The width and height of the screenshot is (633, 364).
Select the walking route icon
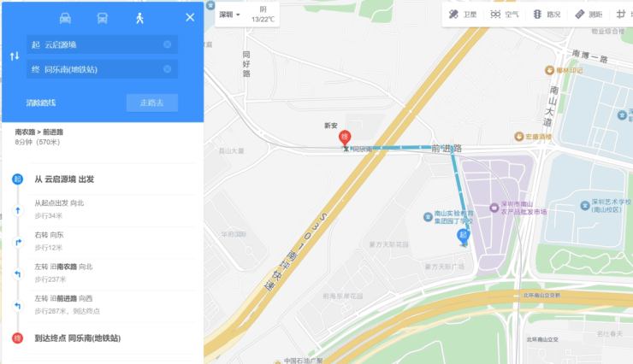point(139,18)
